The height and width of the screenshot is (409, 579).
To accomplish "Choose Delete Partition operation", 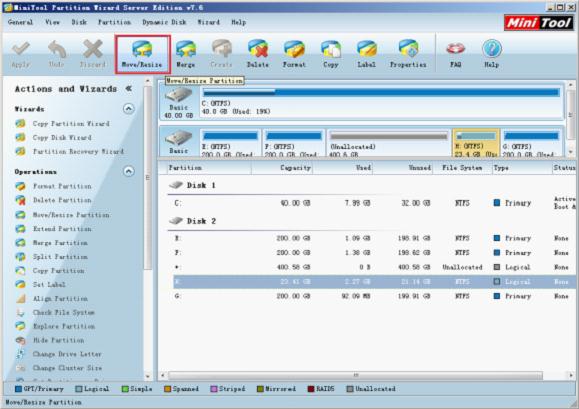I will click(x=62, y=200).
